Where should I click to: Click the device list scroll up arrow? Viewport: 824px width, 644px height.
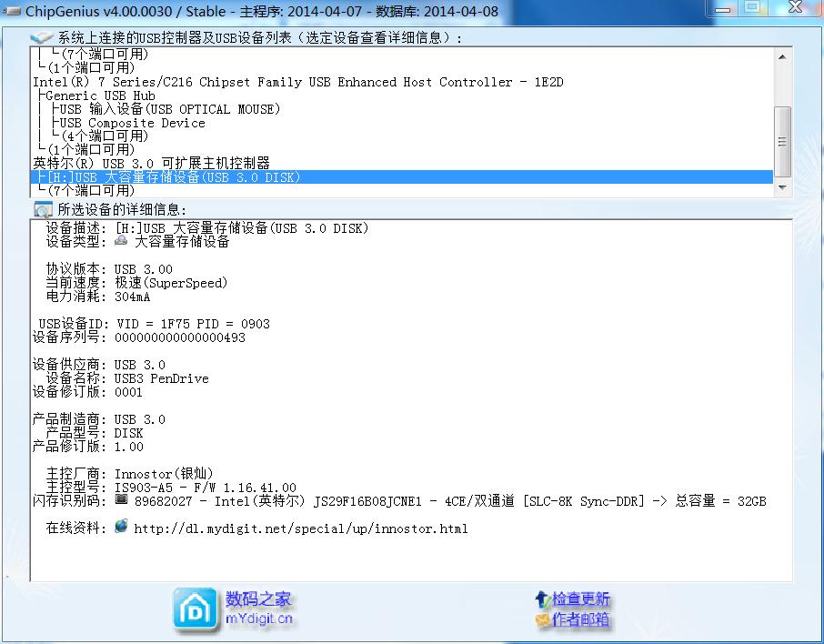(782, 56)
